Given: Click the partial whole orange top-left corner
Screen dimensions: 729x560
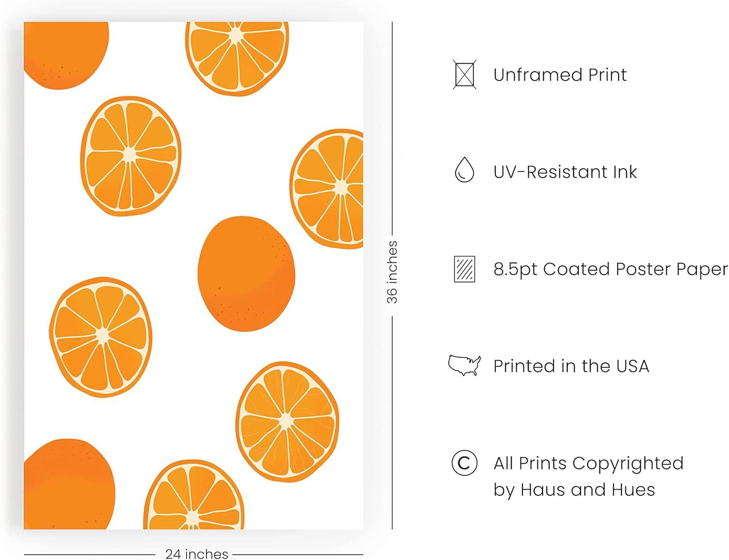Looking at the screenshot, I should pos(66,55).
